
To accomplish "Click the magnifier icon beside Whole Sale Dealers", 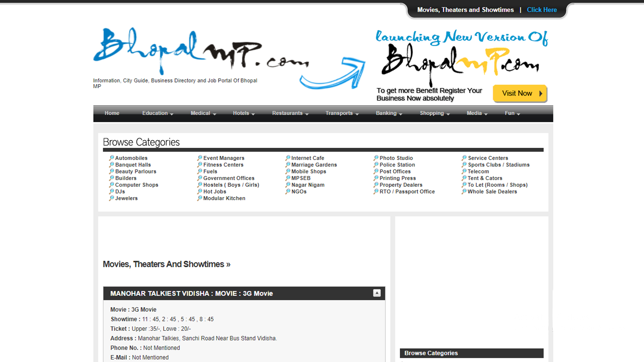I will point(464,191).
